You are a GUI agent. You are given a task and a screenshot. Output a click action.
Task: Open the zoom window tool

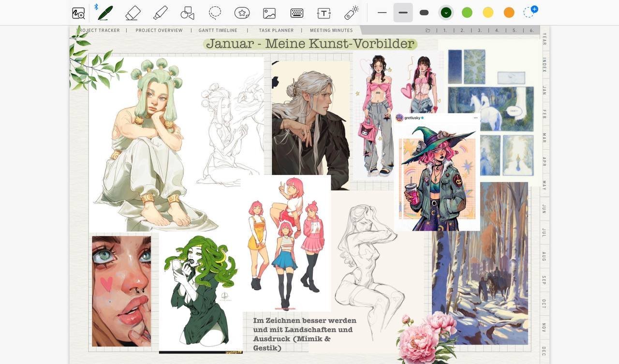click(78, 13)
